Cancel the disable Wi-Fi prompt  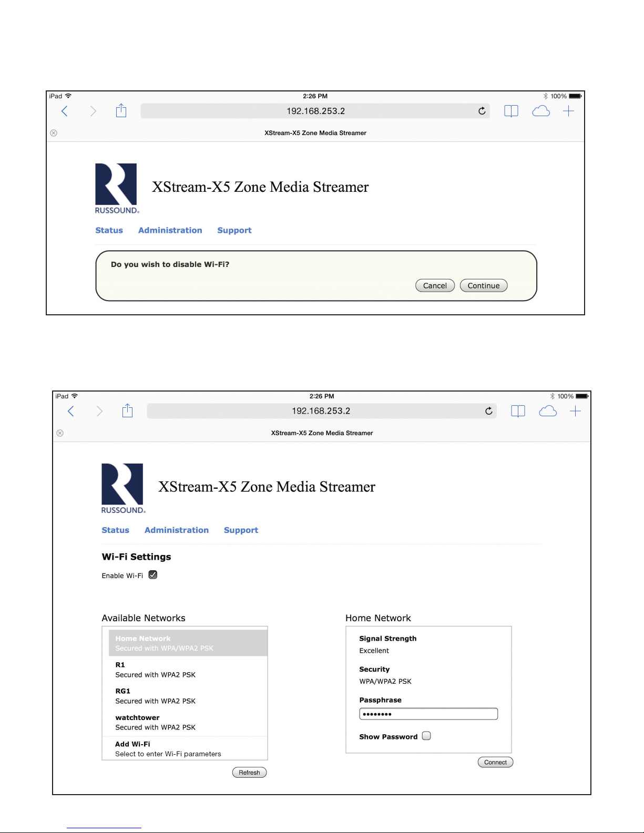click(435, 285)
